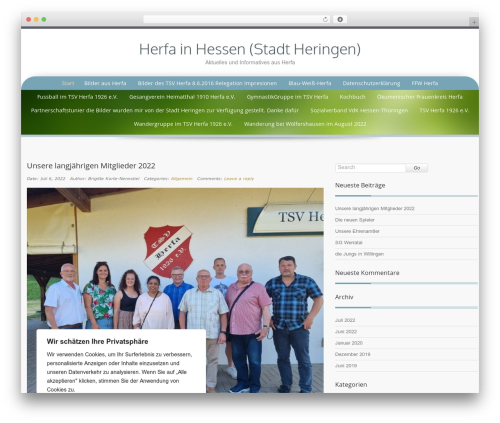
Task: Click the Wir schätzen Ihre Privatsphäre heading
Action: point(97,341)
